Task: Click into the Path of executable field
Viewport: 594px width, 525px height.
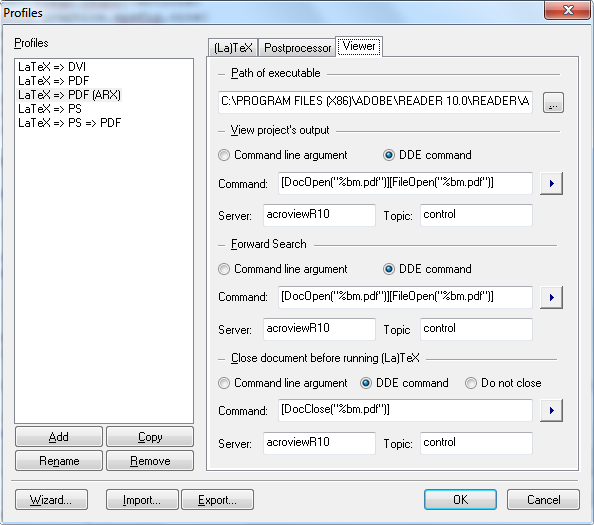Action: (x=375, y=102)
